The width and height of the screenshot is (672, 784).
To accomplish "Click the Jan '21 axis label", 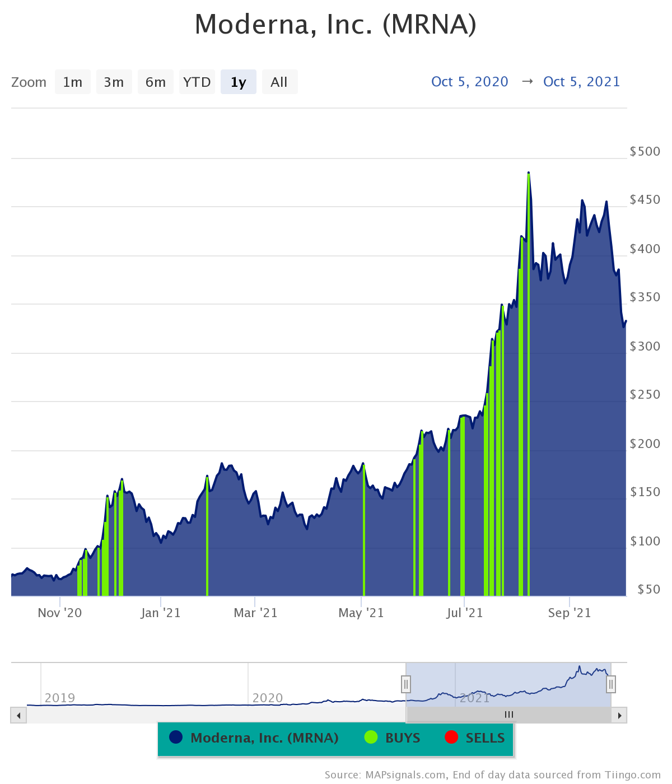I will [x=161, y=613].
